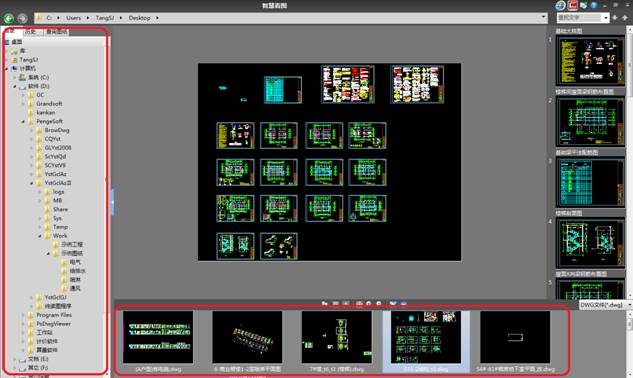Select the GLYst2008 folder
The width and height of the screenshot is (633, 378).
click(x=58, y=148)
